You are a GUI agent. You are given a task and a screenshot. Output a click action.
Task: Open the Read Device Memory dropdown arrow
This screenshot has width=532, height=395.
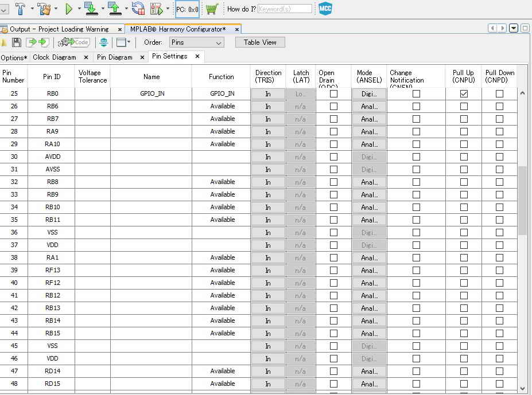click(126, 9)
